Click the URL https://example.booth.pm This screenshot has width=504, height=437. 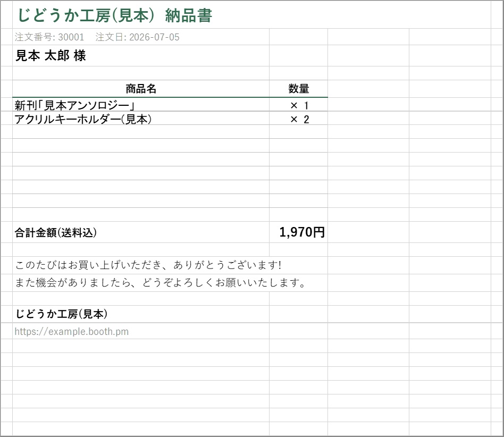tap(71, 331)
